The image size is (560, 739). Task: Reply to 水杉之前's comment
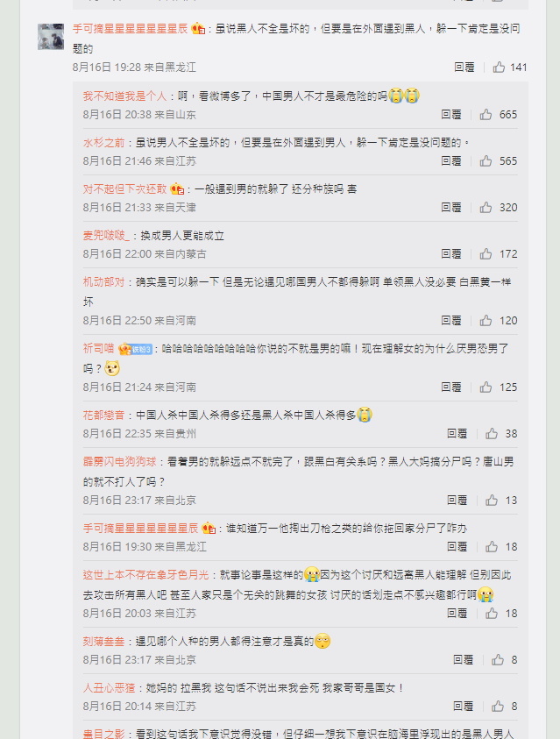pyautogui.click(x=450, y=161)
